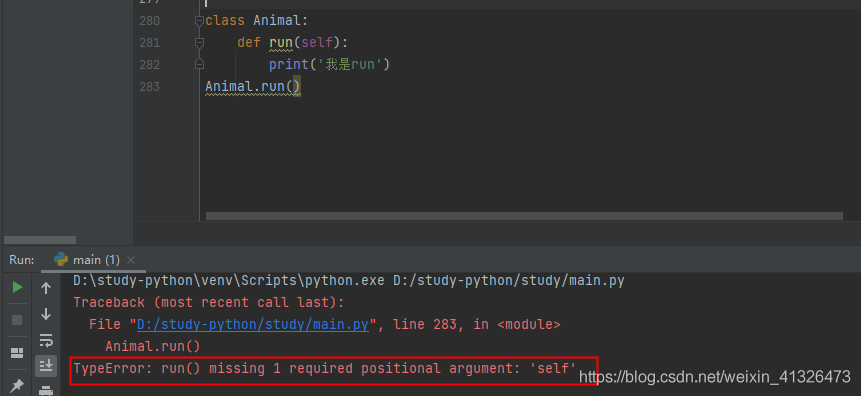Click the left panel horizontal scrollbar

point(40,240)
